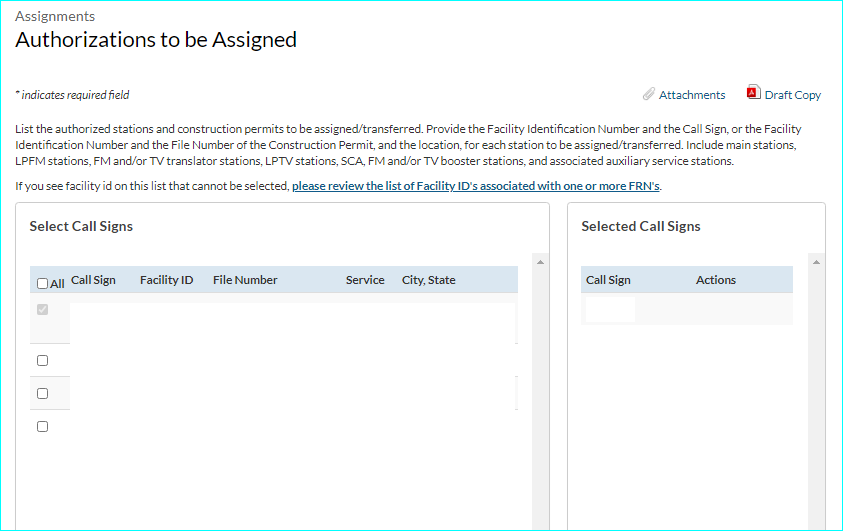Image resolution: width=843 pixels, height=531 pixels.
Task: Open the Attachments text link
Action: coord(692,95)
